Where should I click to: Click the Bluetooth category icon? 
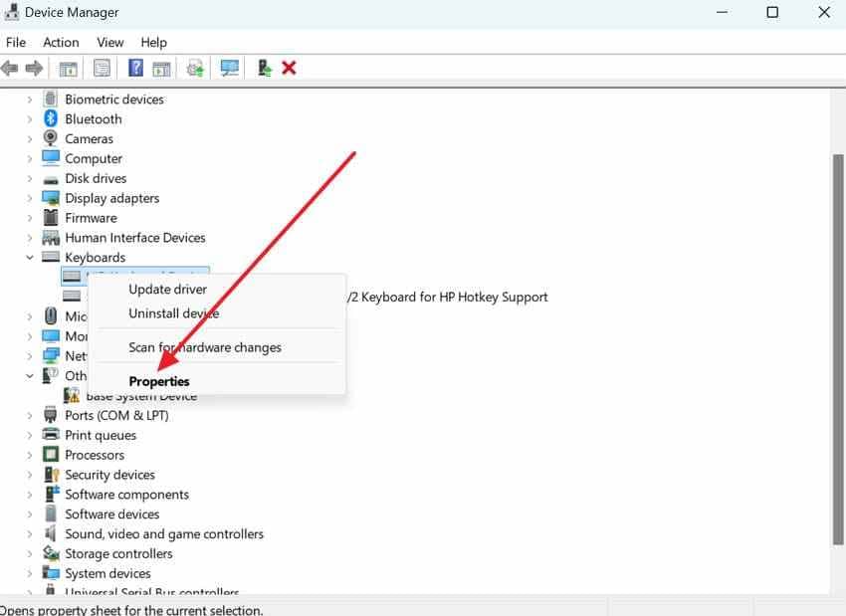[x=51, y=118]
